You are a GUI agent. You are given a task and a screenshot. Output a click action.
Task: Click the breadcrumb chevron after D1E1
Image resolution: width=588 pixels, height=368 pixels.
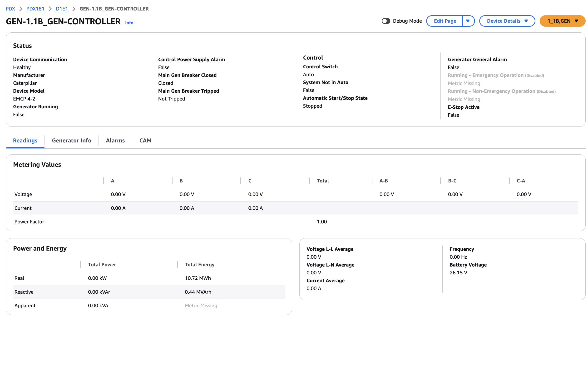click(x=74, y=9)
